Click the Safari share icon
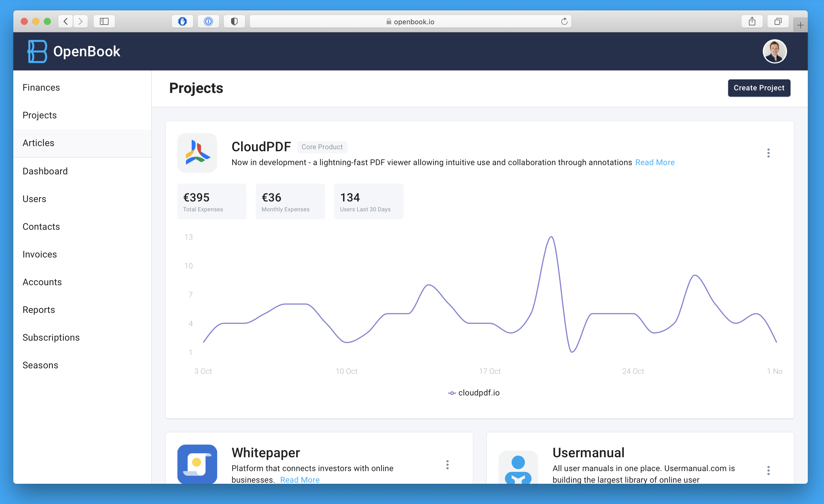The height and width of the screenshot is (504, 824). (x=752, y=21)
